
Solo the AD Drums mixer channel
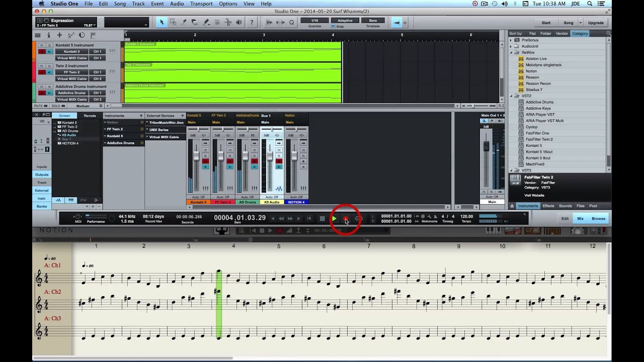(255, 155)
